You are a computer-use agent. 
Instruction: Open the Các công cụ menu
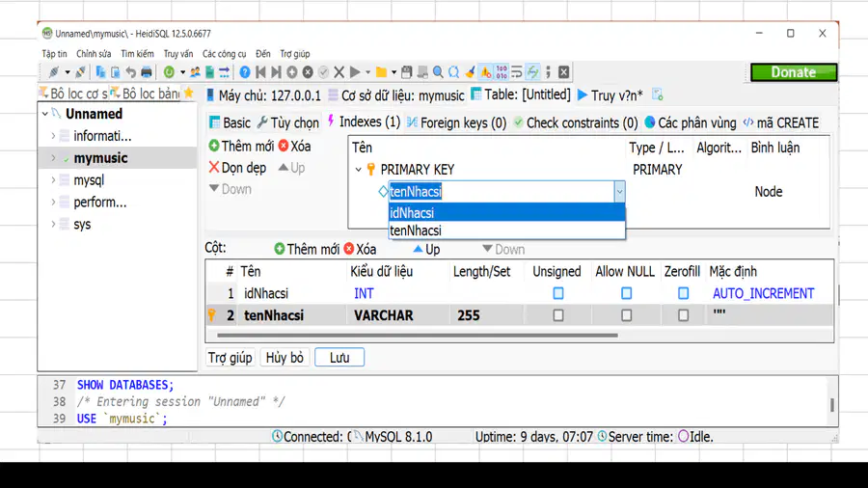224,54
